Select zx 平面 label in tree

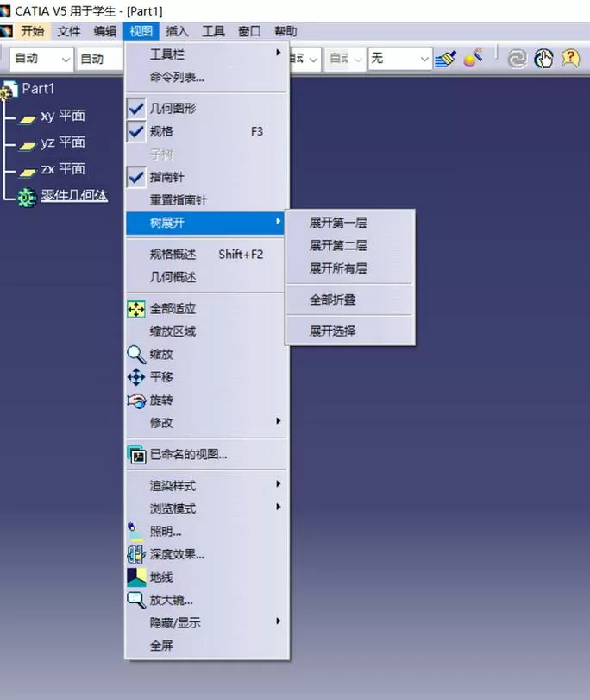coord(63,169)
